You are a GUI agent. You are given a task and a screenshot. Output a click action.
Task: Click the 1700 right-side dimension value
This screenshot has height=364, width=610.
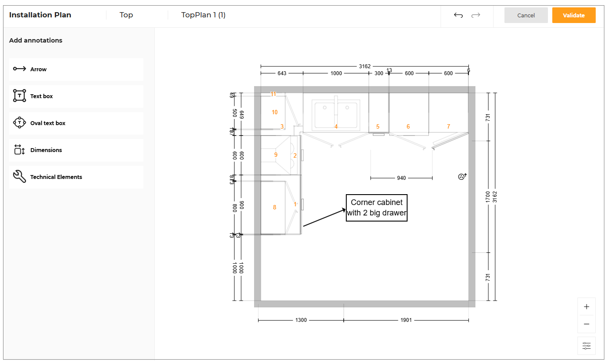tap(488, 197)
